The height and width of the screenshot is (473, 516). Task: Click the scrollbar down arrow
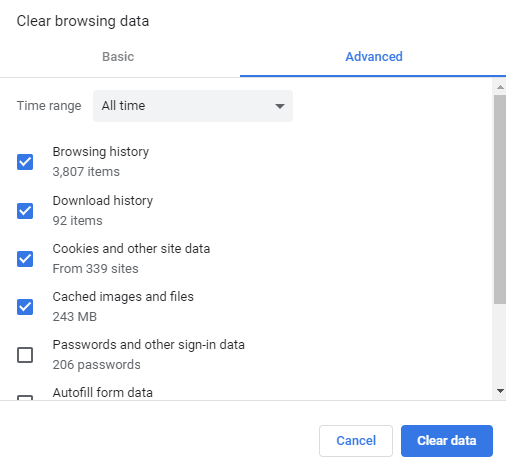click(x=500, y=391)
